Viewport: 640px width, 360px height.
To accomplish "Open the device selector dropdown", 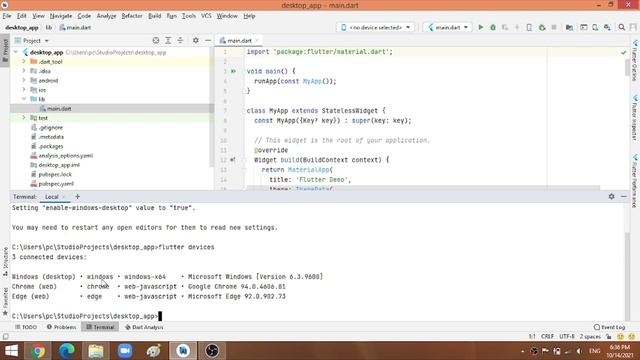I will pos(376,27).
